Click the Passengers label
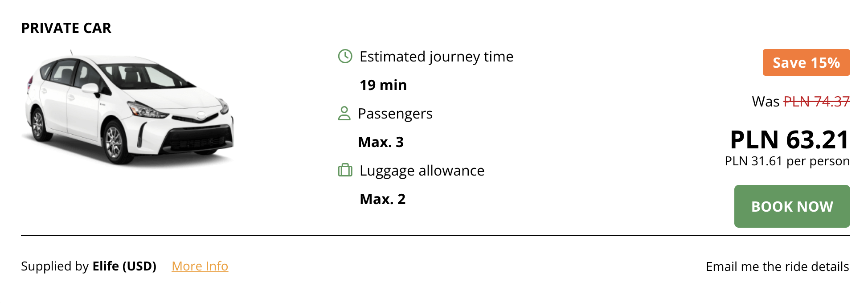The height and width of the screenshot is (303, 868). click(x=395, y=114)
